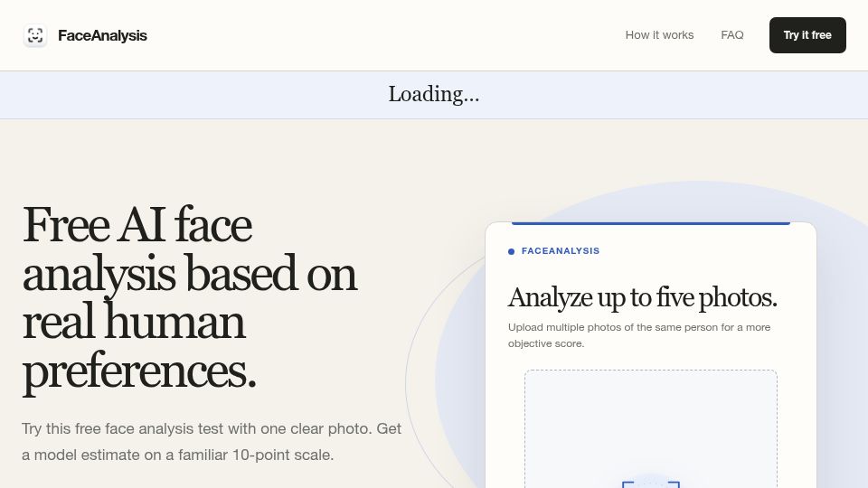Click the 'Upload multiple photos' description text
Image resolution: width=868 pixels, height=488 pixels.
coord(639,335)
